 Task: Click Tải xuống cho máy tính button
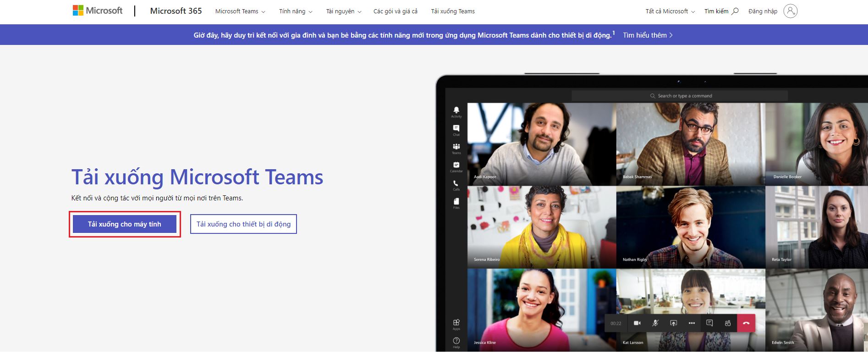pyautogui.click(x=125, y=224)
